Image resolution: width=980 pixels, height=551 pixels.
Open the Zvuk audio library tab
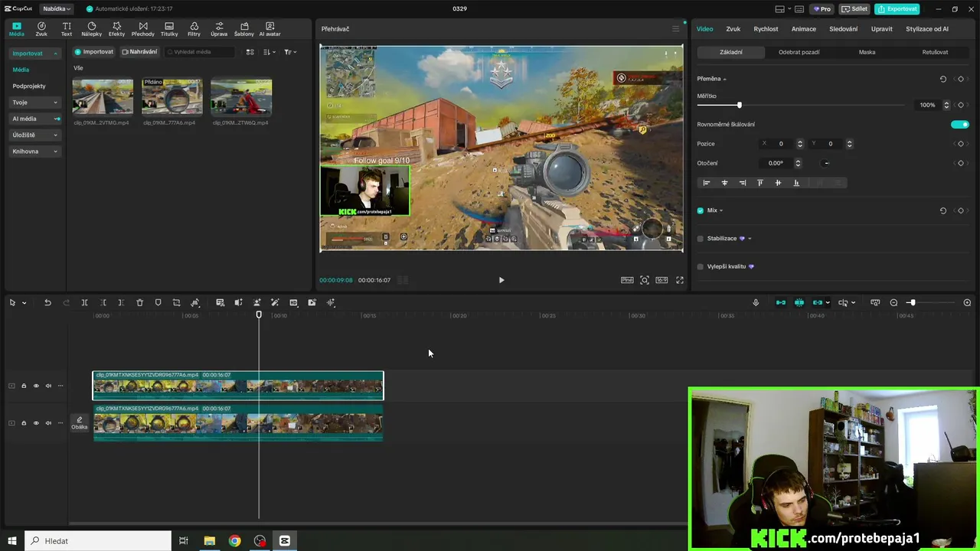coord(41,29)
